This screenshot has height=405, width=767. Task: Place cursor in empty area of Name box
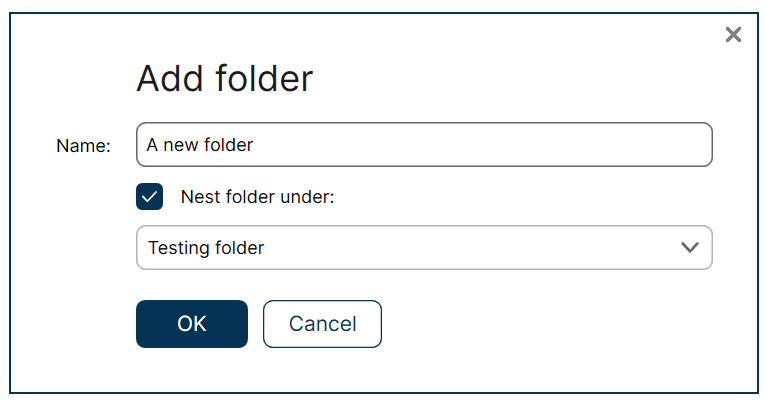pos(482,145)
